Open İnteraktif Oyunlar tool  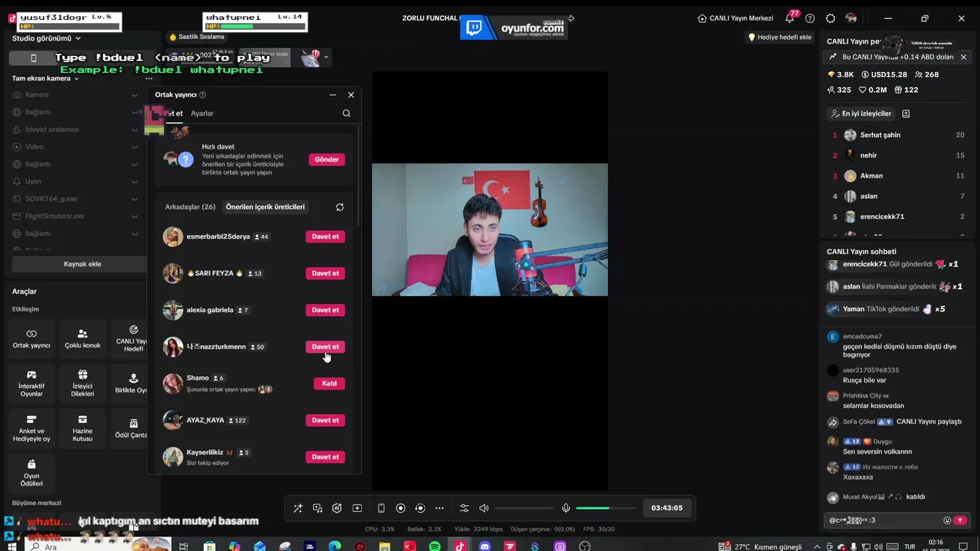(31, 383)
